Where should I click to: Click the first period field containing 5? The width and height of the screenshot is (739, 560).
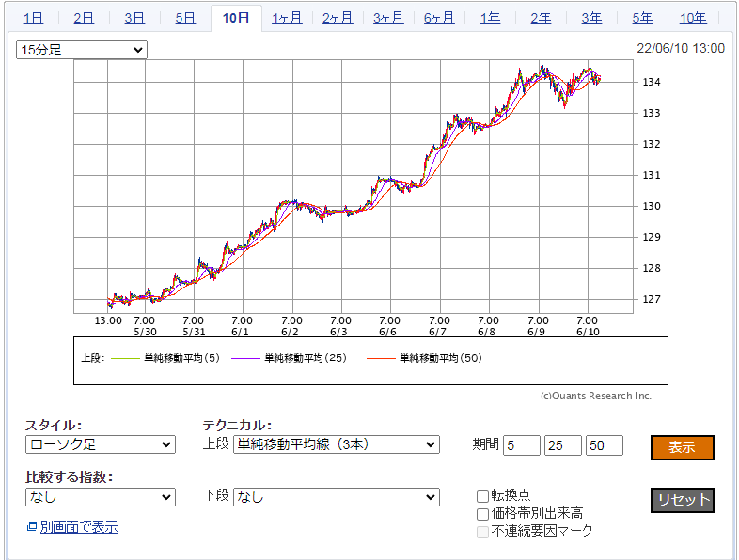[522, 445]
